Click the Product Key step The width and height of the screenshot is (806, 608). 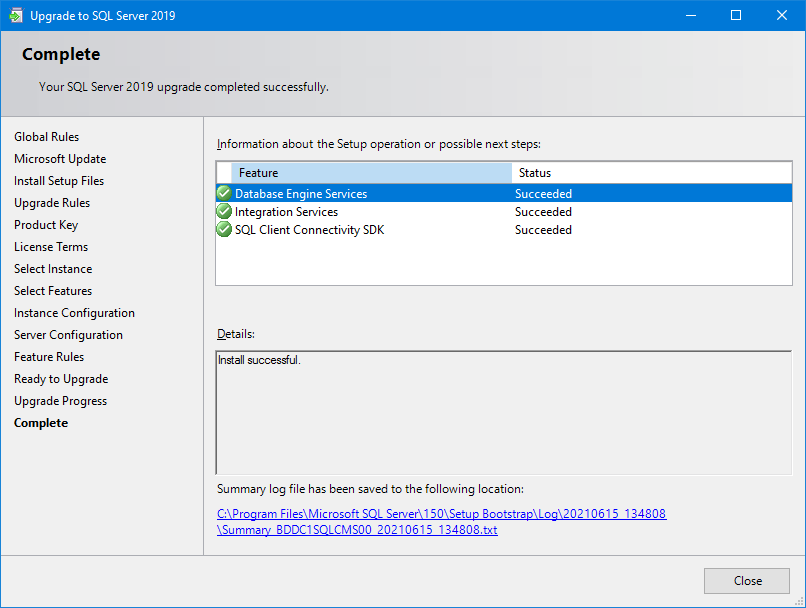(46, 225)
